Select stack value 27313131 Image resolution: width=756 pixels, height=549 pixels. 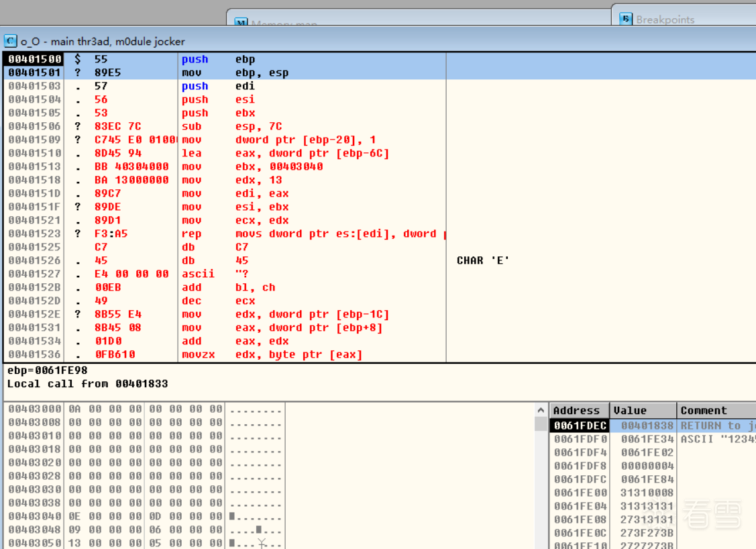coord(647,519)
